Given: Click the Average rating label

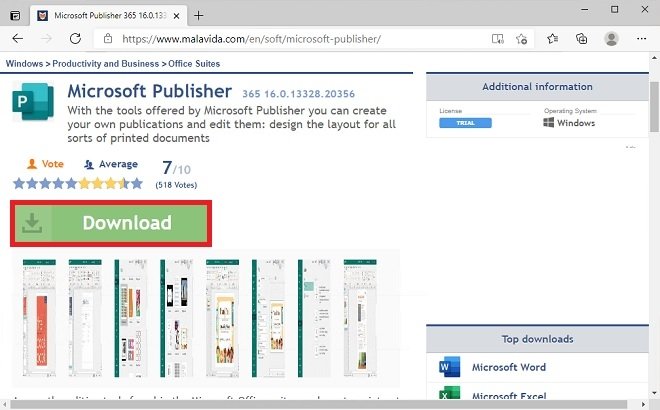Looking at the screenshot, I should pyautogui.click(x=118, y=164).
